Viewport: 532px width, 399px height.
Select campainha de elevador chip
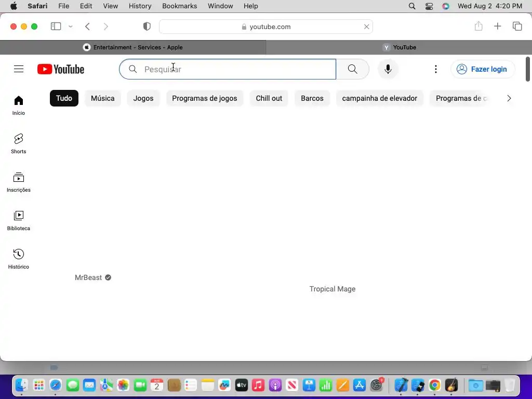click(x=380, y=98)
